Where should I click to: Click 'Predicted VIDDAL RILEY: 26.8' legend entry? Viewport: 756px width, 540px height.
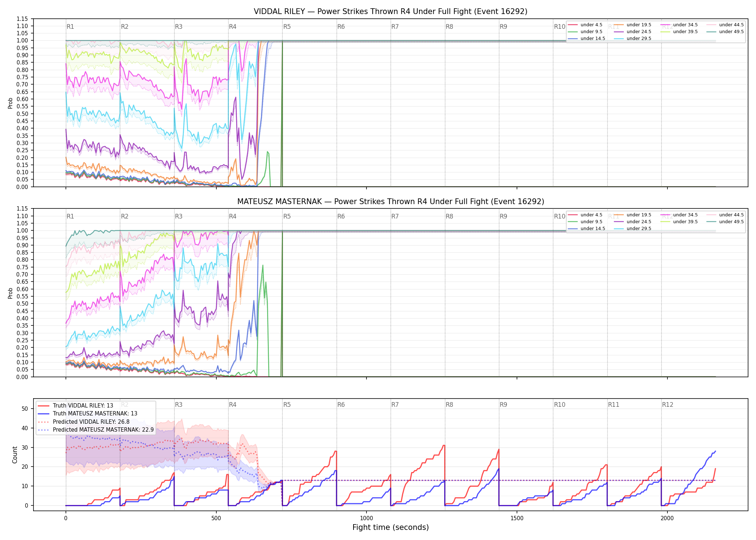[84, 422]
